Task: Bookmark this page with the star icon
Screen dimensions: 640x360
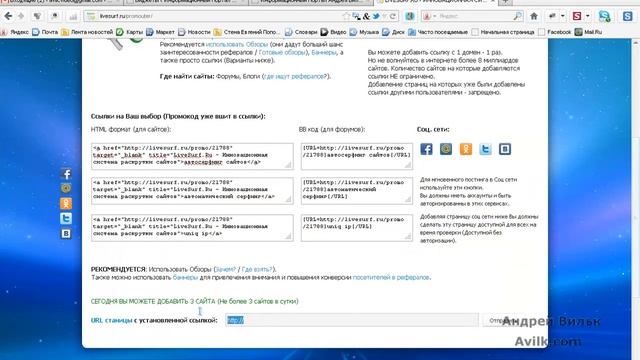Action: click(x=346, y=16)
